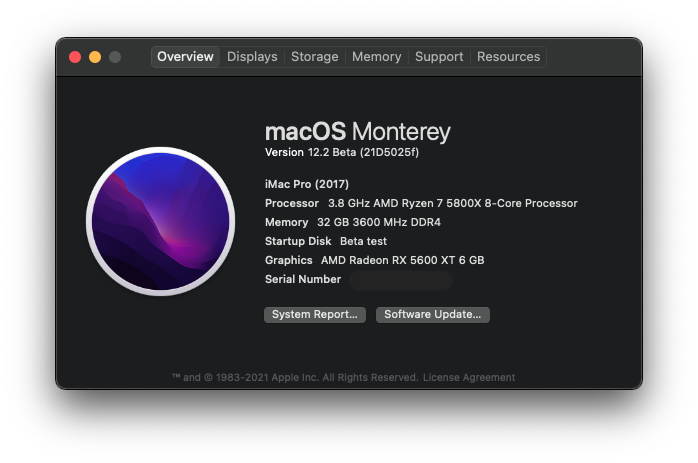
Task: Click the Version 12.2 Beta text
Action: pos(343,152)
